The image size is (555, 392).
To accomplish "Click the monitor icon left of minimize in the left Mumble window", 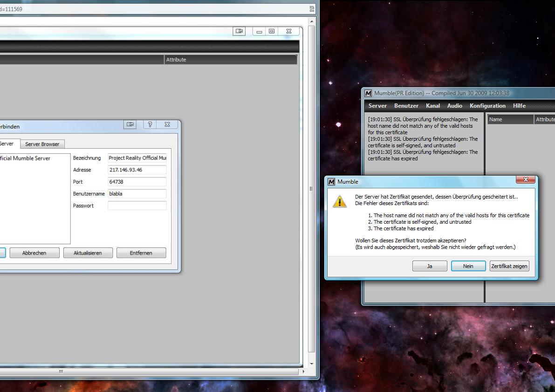I will (x=239, y=31).
